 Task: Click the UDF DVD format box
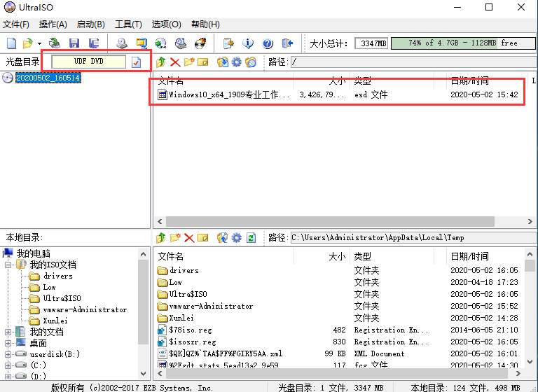(x=88, y=62)
